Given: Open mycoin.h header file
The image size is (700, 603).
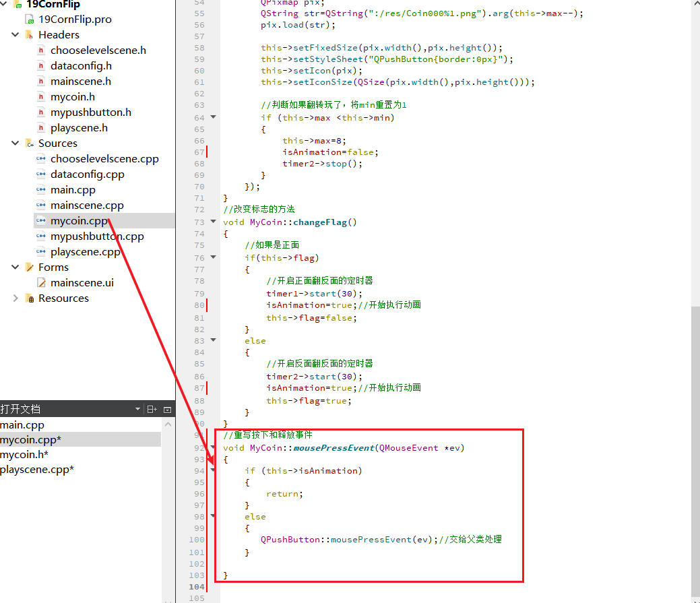Looking at the screenshot, I should [72, 97].
